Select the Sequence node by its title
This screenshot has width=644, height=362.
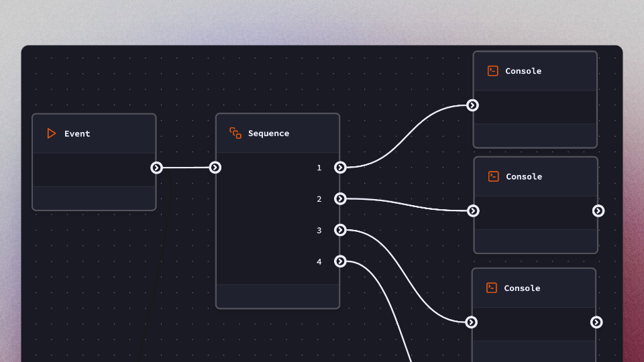tap(268, 133)
